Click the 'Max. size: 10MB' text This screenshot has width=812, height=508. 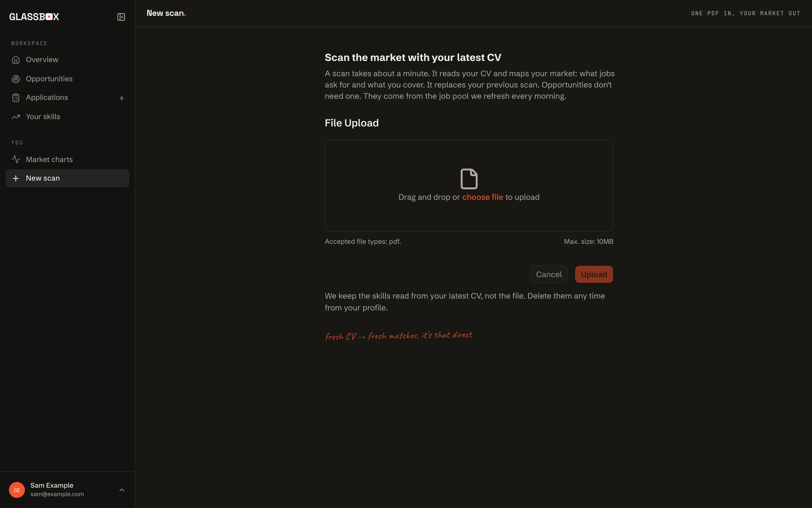click(588, 242)
